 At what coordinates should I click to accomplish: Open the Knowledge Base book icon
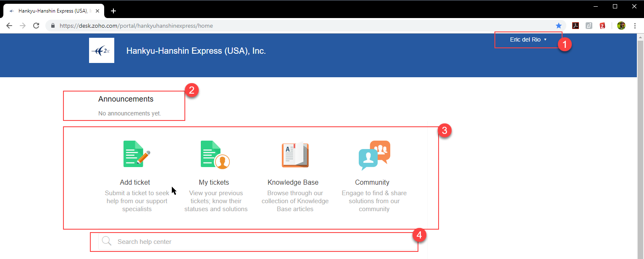point(295,155)
